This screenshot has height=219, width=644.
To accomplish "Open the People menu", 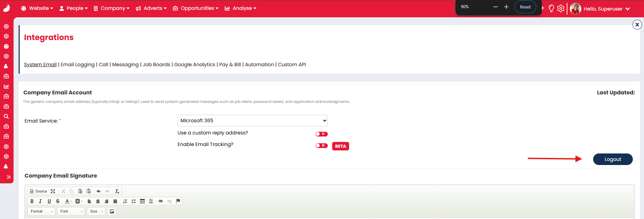I will point(74,8).
